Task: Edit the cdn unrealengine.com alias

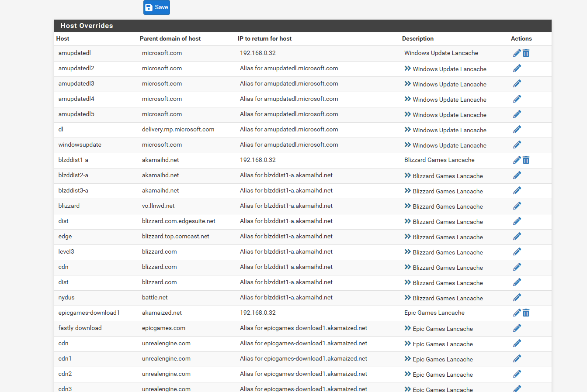Action: pyautogui.click(x=517, y=343)
